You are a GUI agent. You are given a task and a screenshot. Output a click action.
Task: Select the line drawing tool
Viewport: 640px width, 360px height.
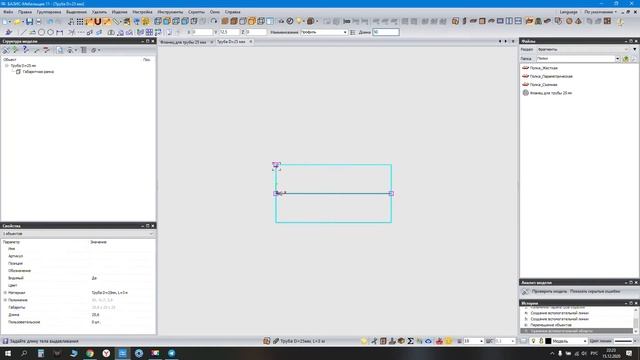pos(23,32)
